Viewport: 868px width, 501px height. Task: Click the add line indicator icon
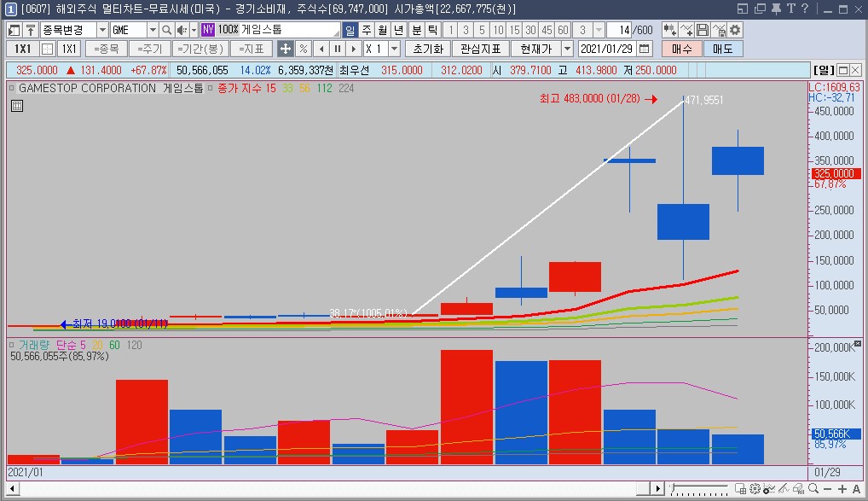coord(686,30)
